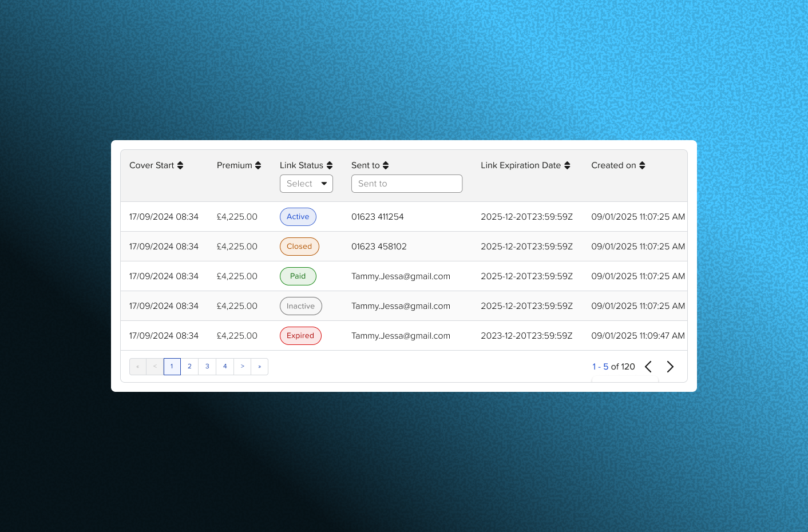Select the Closed status badge
The image size is (808, 532).
299,246
